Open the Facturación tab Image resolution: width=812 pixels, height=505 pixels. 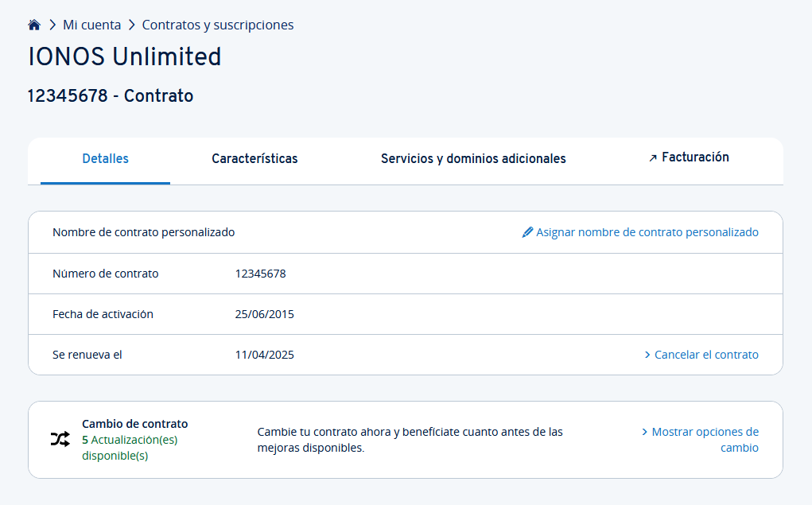(x=695, y=157)
